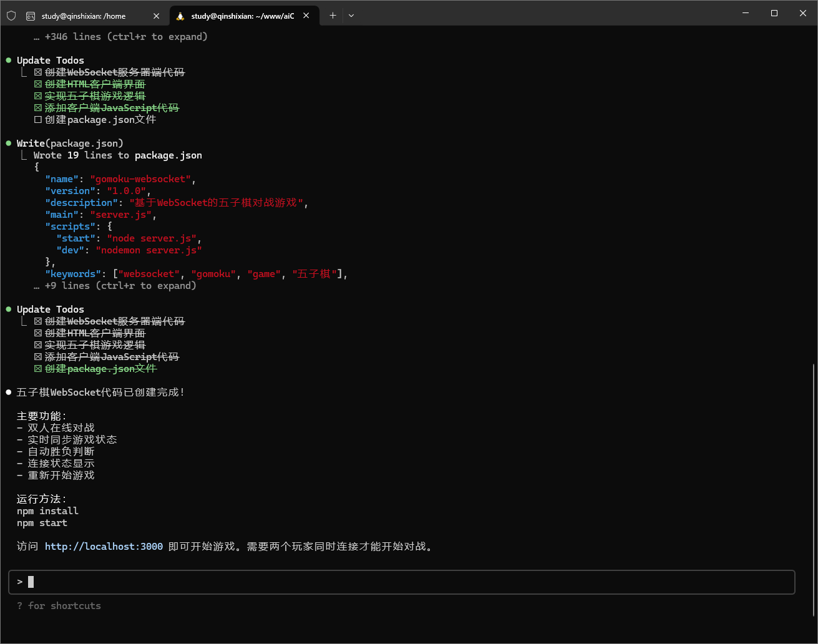Viewport: 818px width, 644px height.
Task: Open a new tab with the plus button
Action: pos(333,16)
